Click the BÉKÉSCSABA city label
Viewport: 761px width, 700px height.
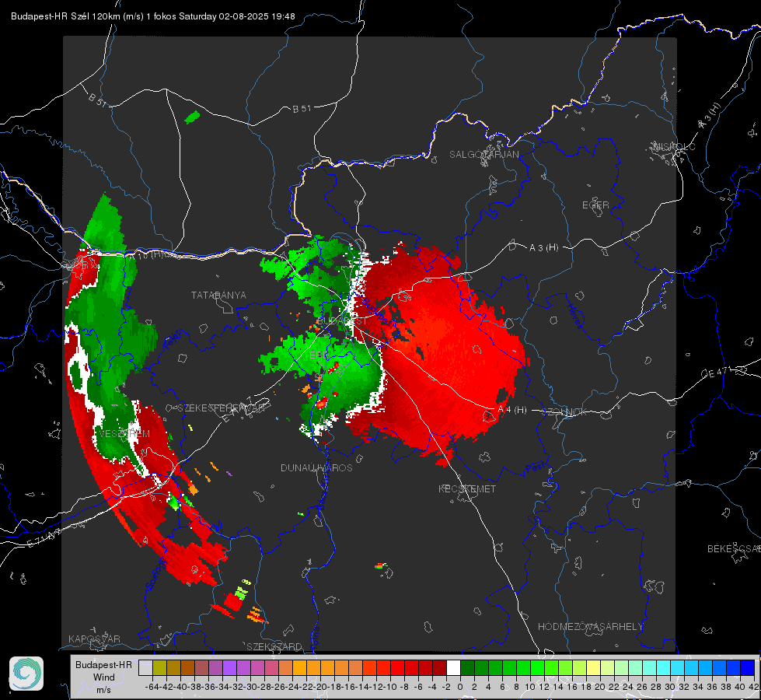pos(734,549)
